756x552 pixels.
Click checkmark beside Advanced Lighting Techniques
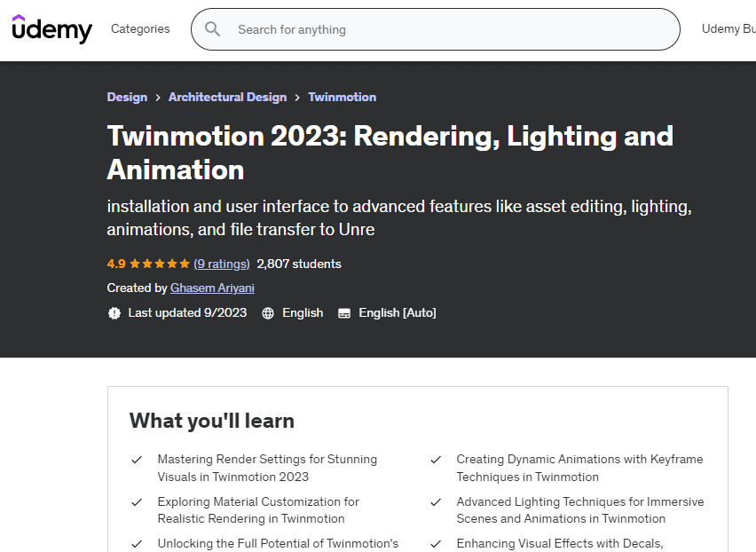tap(436, 502)
